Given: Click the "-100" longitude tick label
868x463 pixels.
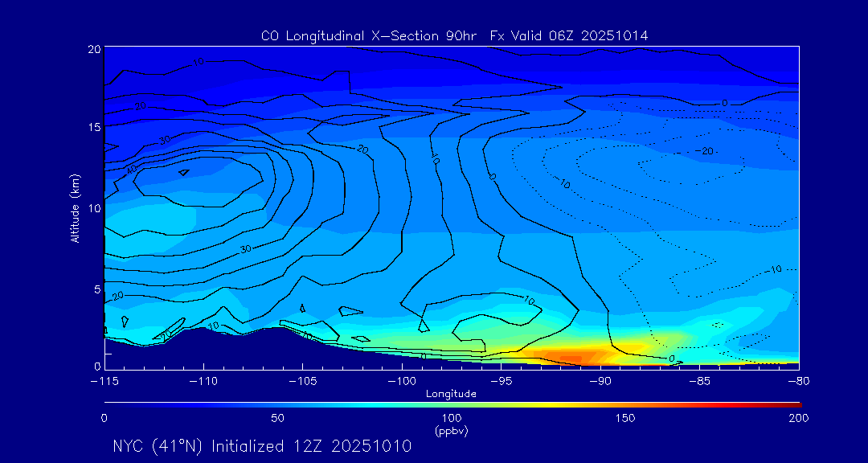Looking at the screenshot, I should [x=402, y=381].
